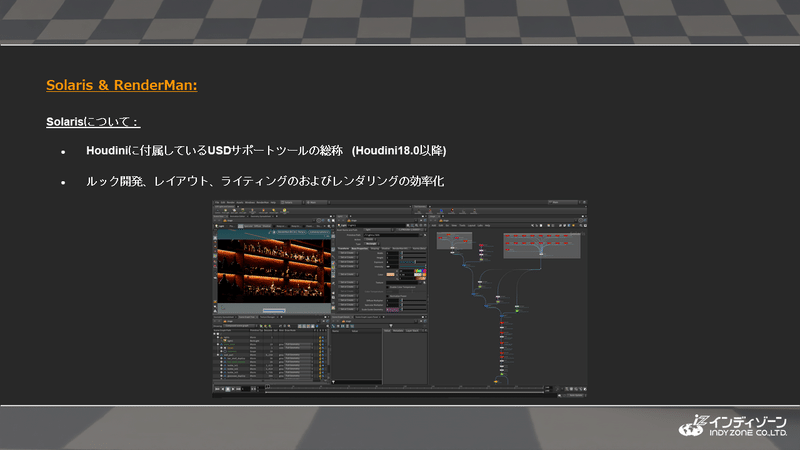The height and width of the screenshot is (450, 800).
Task: Open the Windows menu in Houdini
Action: click(250, 203)
